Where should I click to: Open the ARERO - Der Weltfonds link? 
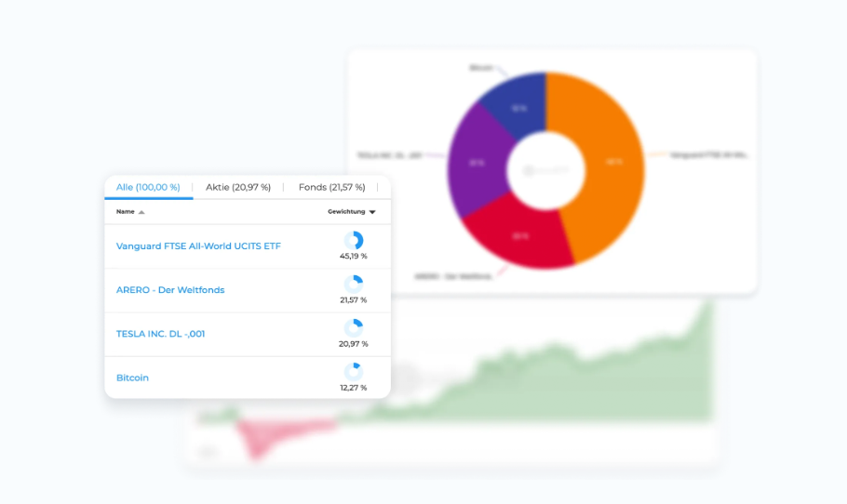click(170, 290)
